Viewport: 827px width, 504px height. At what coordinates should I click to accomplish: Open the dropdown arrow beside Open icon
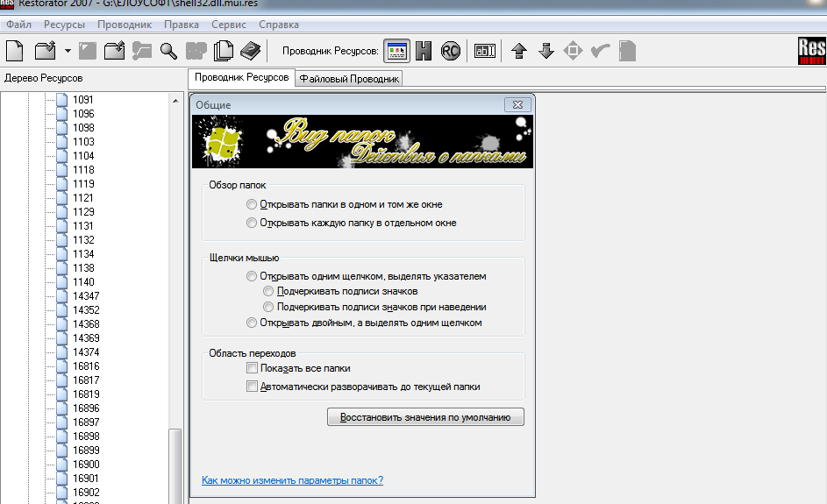(68, 51)
